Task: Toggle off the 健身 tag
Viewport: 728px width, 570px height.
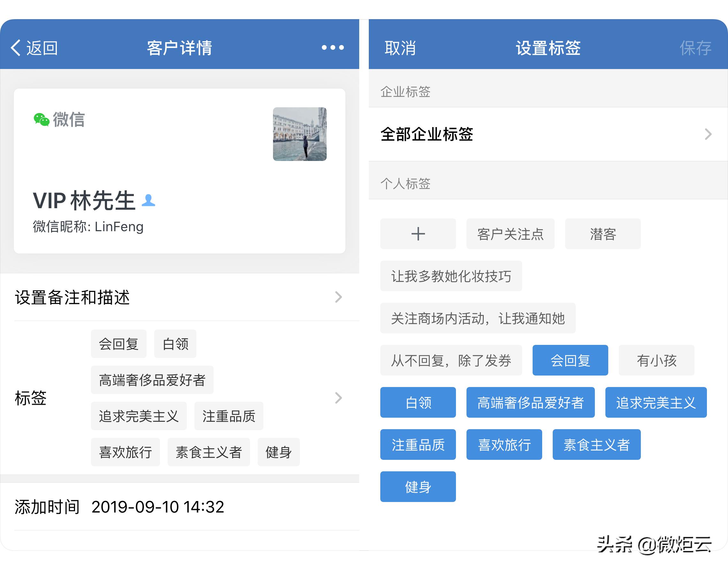Action: tap(418, 487)
